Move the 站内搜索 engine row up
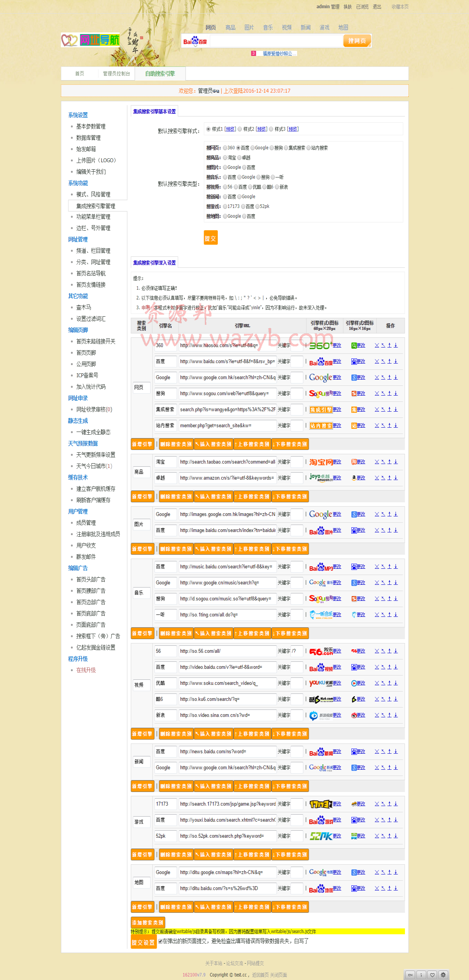This screenshot has height=980, width=469. point(389,425)
